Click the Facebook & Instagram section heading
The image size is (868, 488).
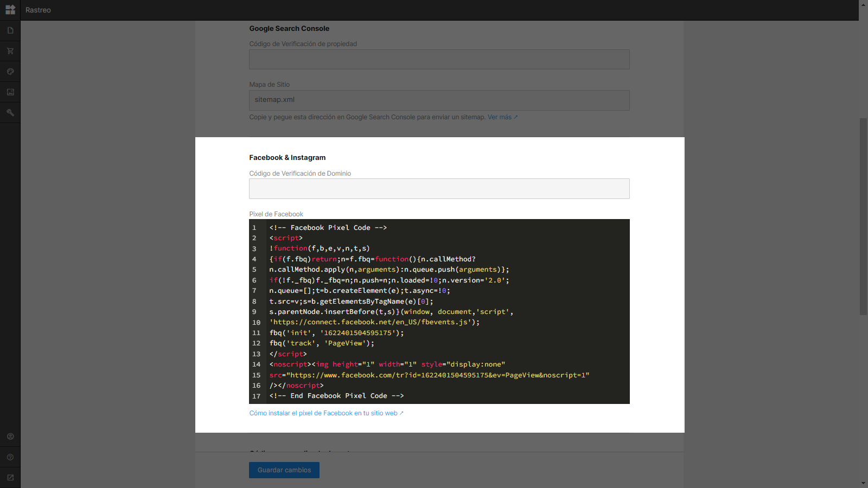288,158
